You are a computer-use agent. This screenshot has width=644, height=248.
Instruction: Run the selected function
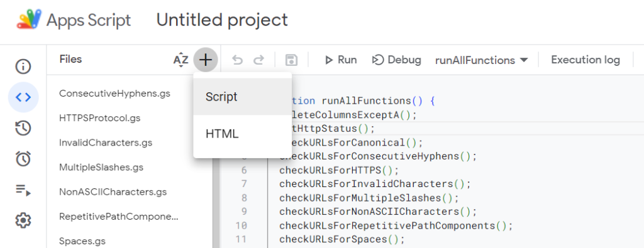(340, 60)
